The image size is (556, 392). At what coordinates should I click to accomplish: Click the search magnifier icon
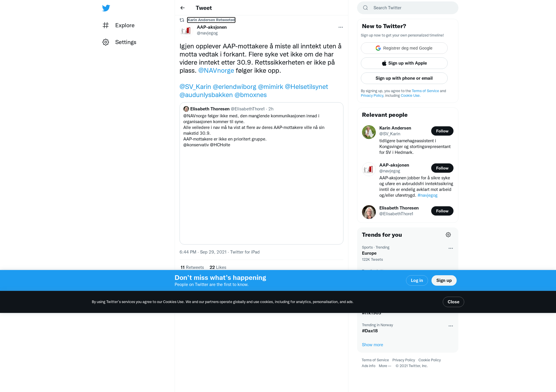[x=365, y=8]
